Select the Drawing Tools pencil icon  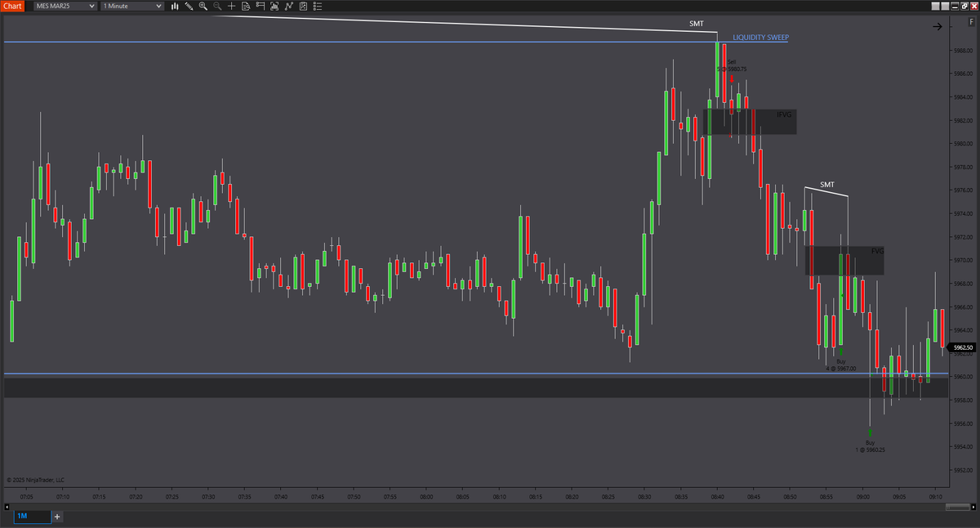coord(189,6)
